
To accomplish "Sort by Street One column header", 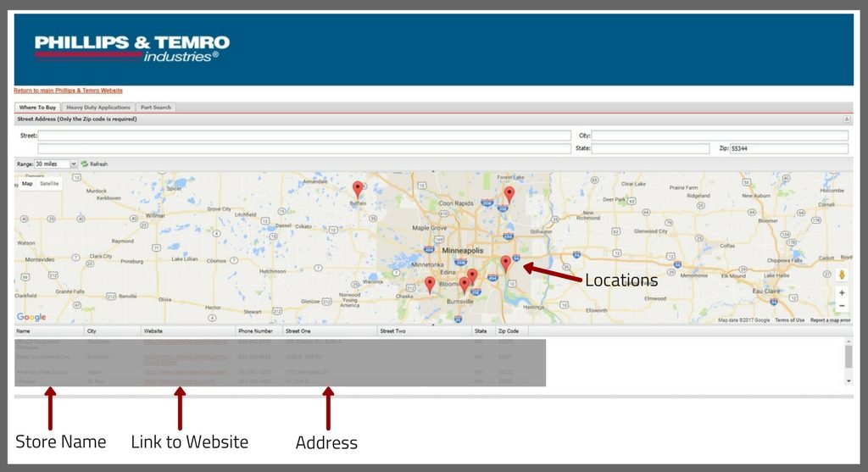I will [330, 330].
